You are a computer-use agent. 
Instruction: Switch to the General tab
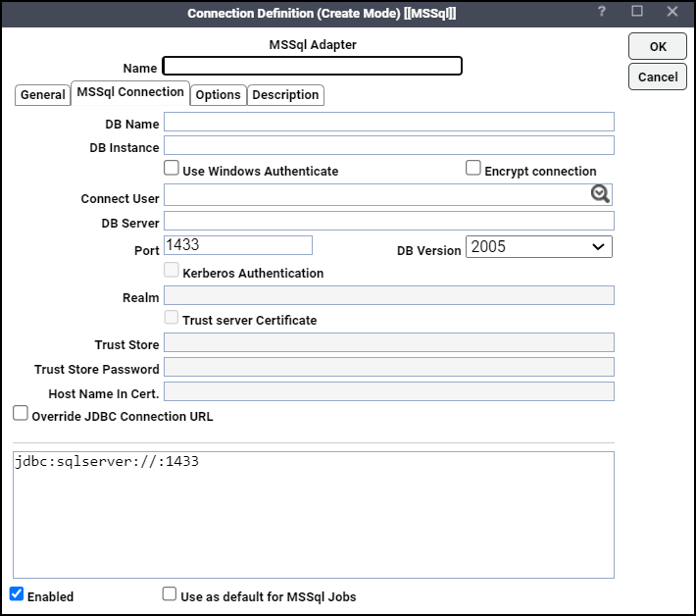(42, 95)
